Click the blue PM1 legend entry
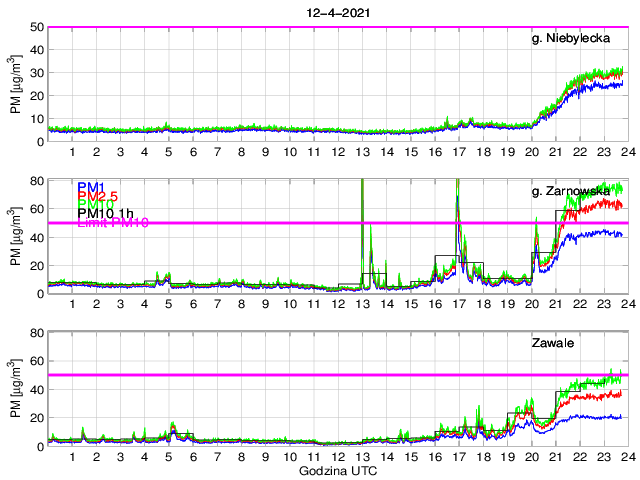Viewport: 640px width, 480px height. [91, 187]
